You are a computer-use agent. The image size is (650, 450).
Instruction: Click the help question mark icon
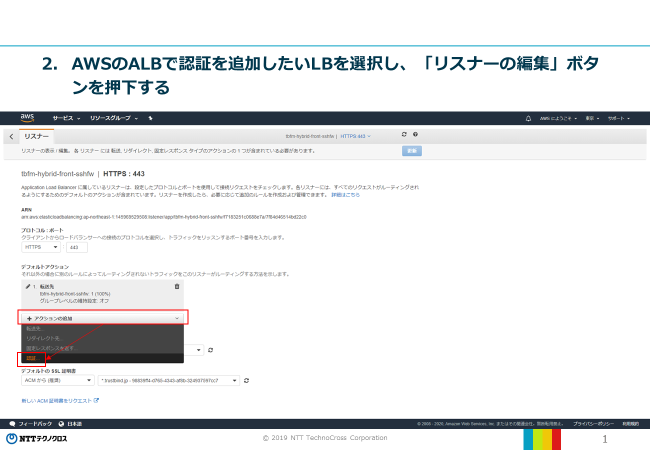[415, 134]
